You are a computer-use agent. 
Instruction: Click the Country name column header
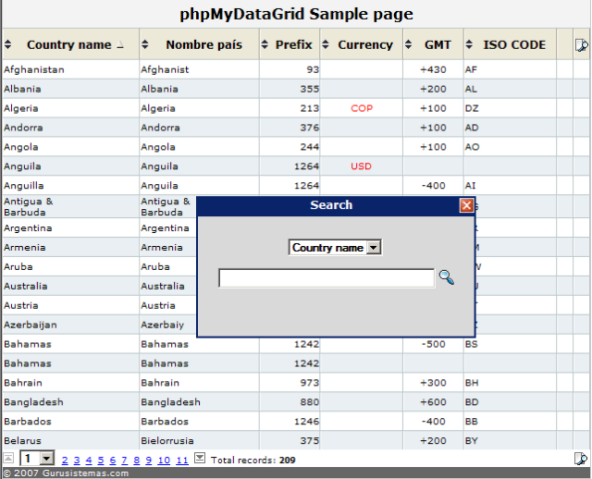coord(69,45)
